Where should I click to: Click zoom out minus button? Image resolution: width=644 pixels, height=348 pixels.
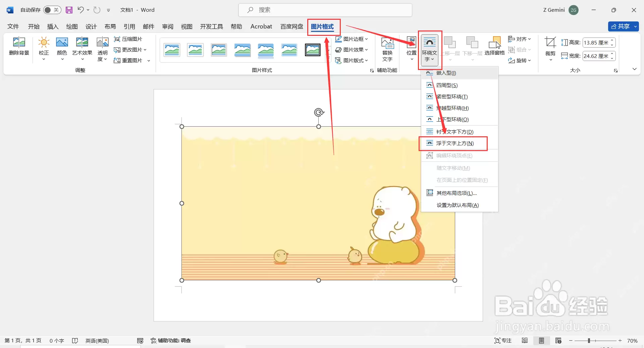[x=571, y=341]
